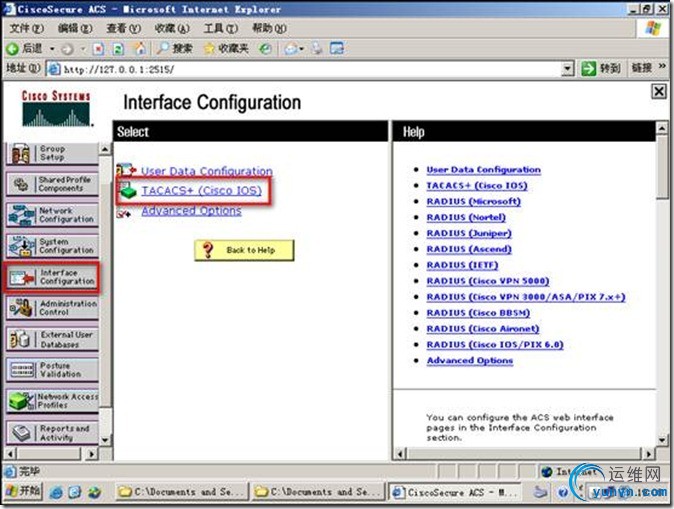
Task: Open RADIUS (Nortel) help link
Action: [x=466, y=218]
